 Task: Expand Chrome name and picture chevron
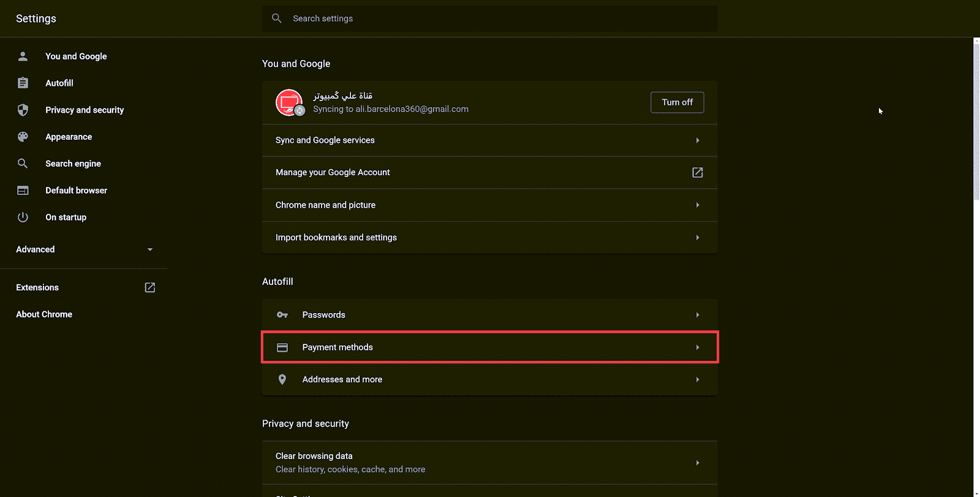point(698,205)
